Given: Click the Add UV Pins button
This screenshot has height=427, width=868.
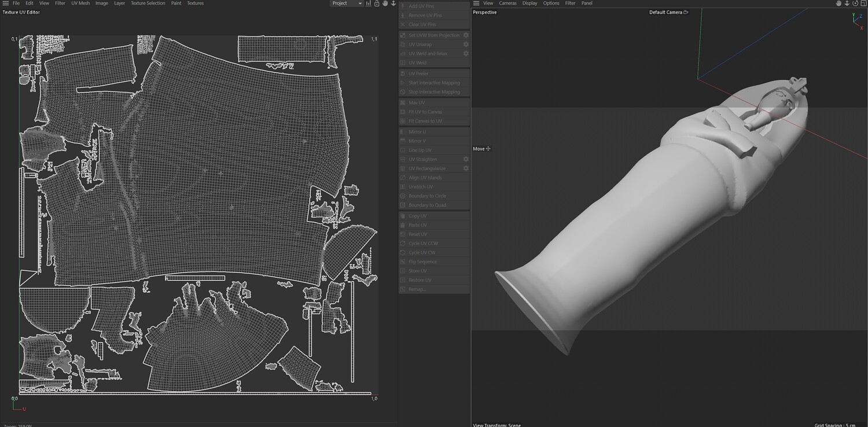Looking at the screenshot, I should tap(434, 6).
